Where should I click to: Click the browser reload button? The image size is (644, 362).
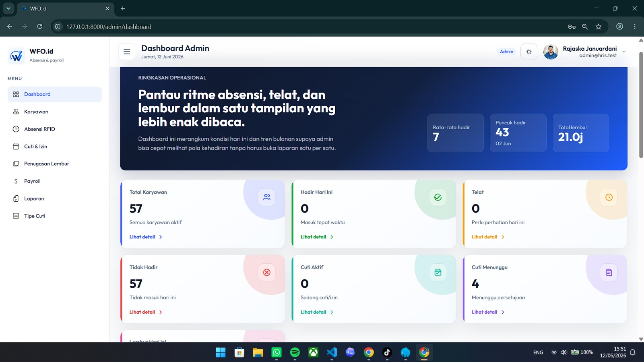tap(40, 27)
